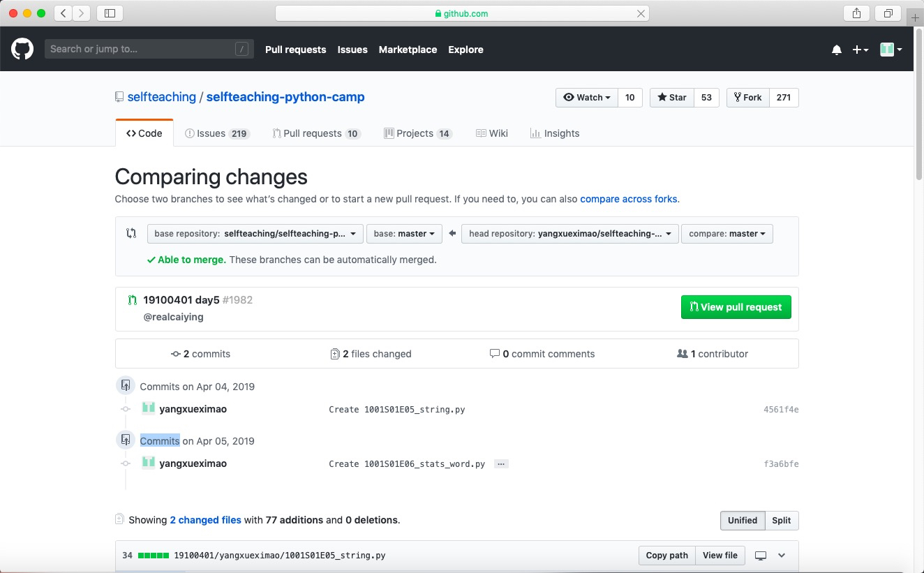Screen dimensions: 924x573
Task: Collapse the 1001S01E05_string.py file diff
Action: pos(782,556)
